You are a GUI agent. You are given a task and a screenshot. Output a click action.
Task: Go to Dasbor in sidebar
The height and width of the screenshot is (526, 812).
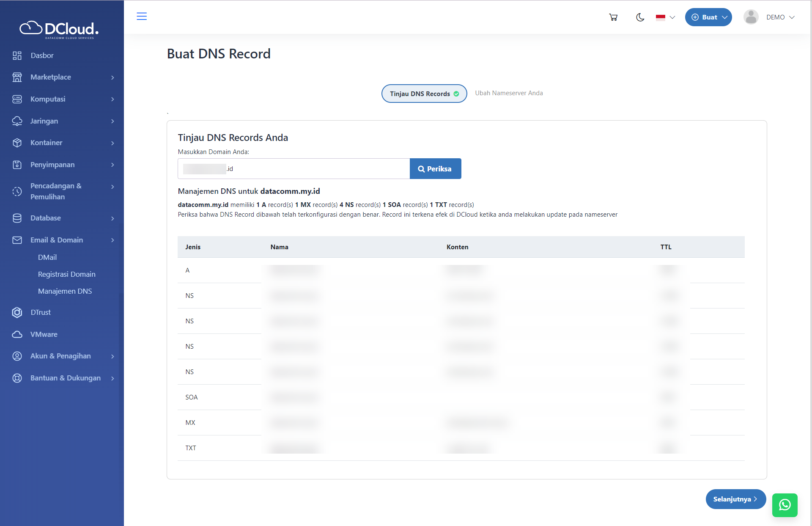(x=42, y=55)
